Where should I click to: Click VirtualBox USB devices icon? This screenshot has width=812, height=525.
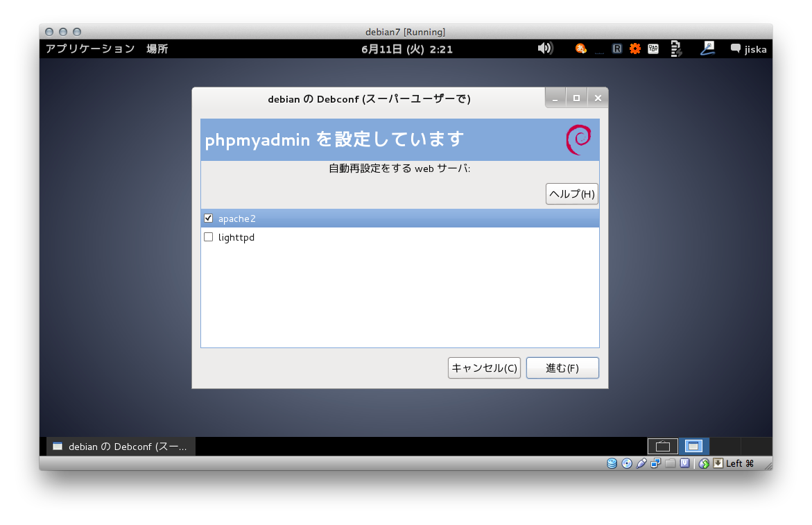click(641, 463)
